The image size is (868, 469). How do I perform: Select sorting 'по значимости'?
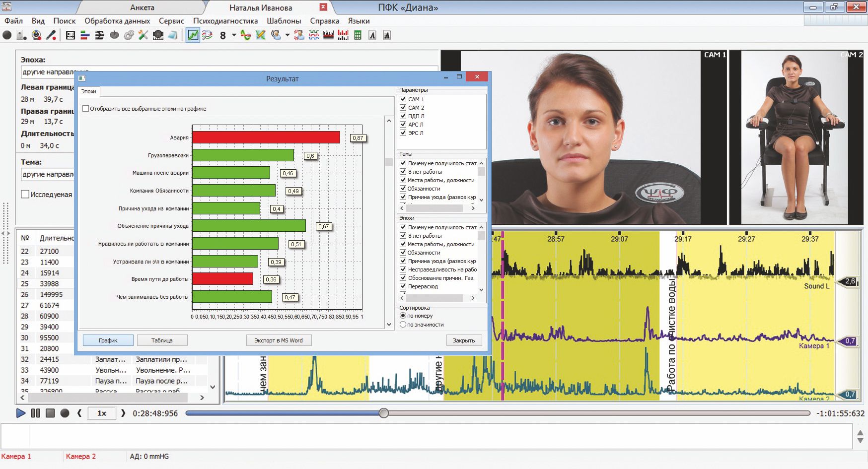(403, 325)
